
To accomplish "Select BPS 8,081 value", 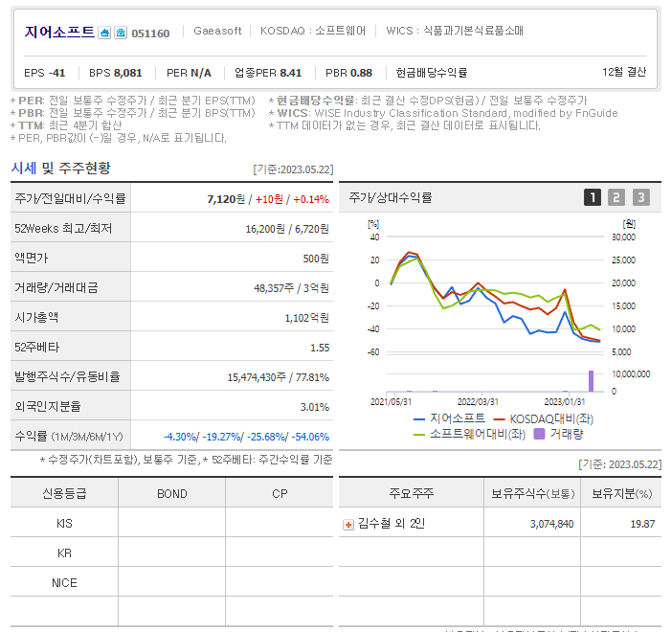I will (115, 73).
